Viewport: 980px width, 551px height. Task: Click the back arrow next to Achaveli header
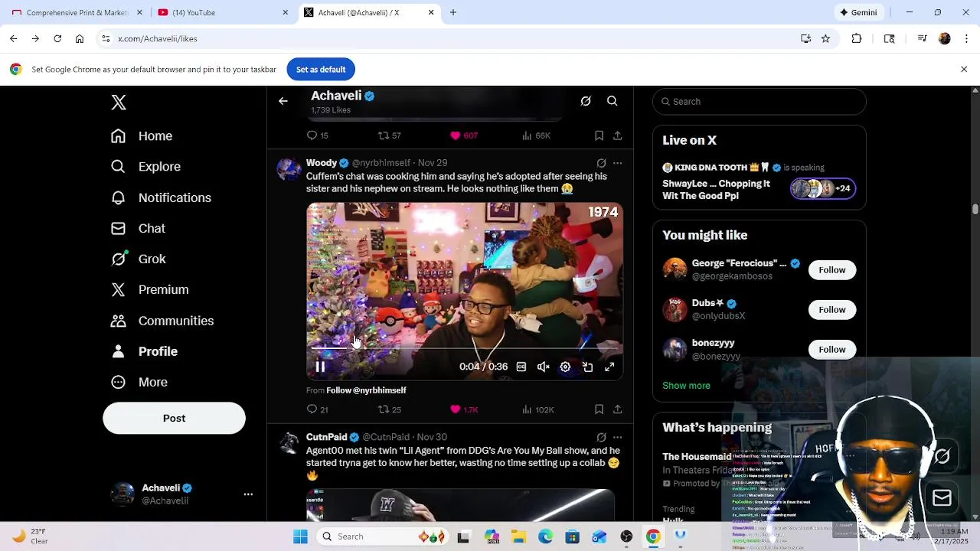pyautogui.click(x=283, y=101)
